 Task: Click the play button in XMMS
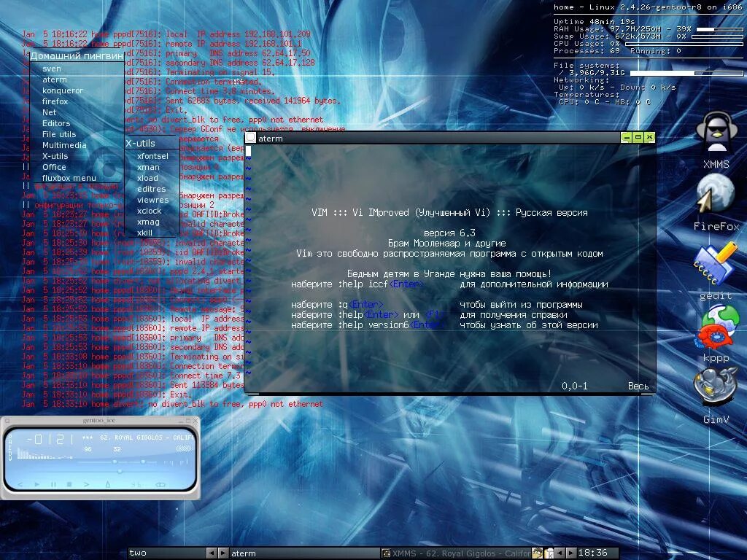37,484
